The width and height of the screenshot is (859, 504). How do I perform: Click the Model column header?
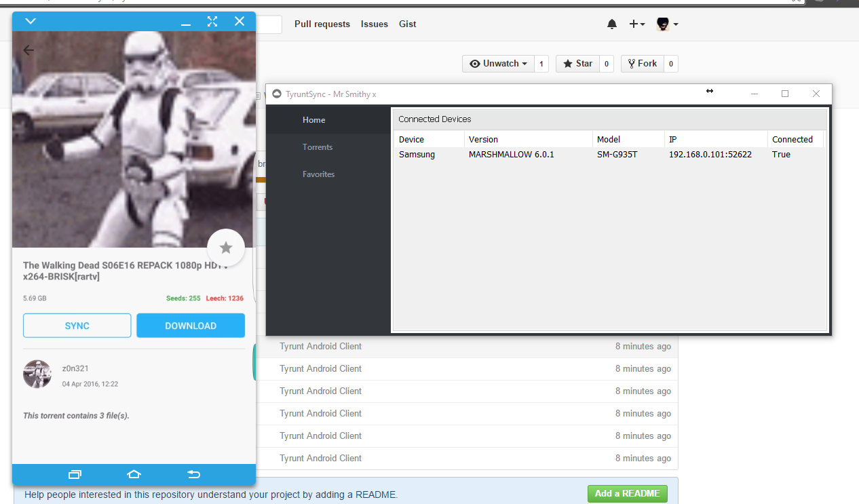[x=628, y=139]
